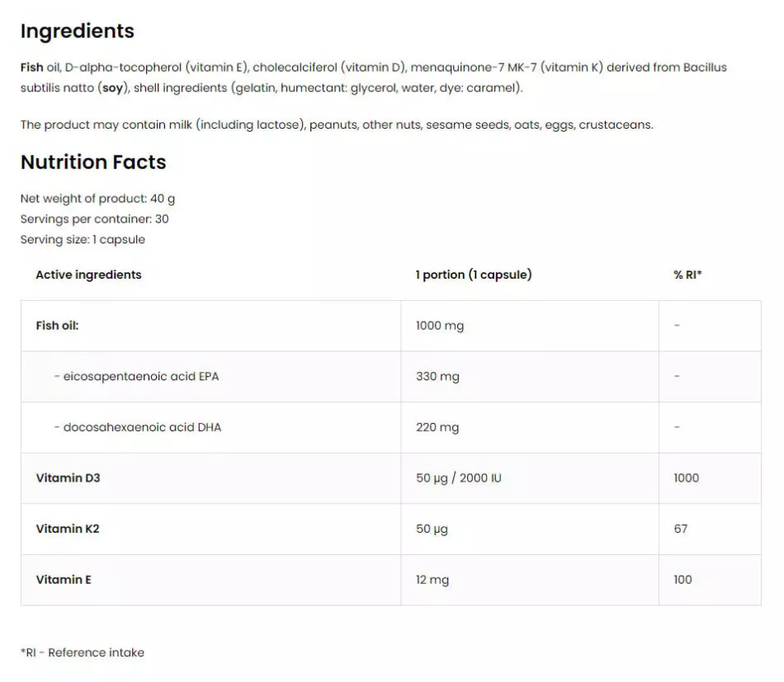Select the bold 'Fish' ingredient word
The width and height of the screenshot is (784, 682).
click(31, 68)
